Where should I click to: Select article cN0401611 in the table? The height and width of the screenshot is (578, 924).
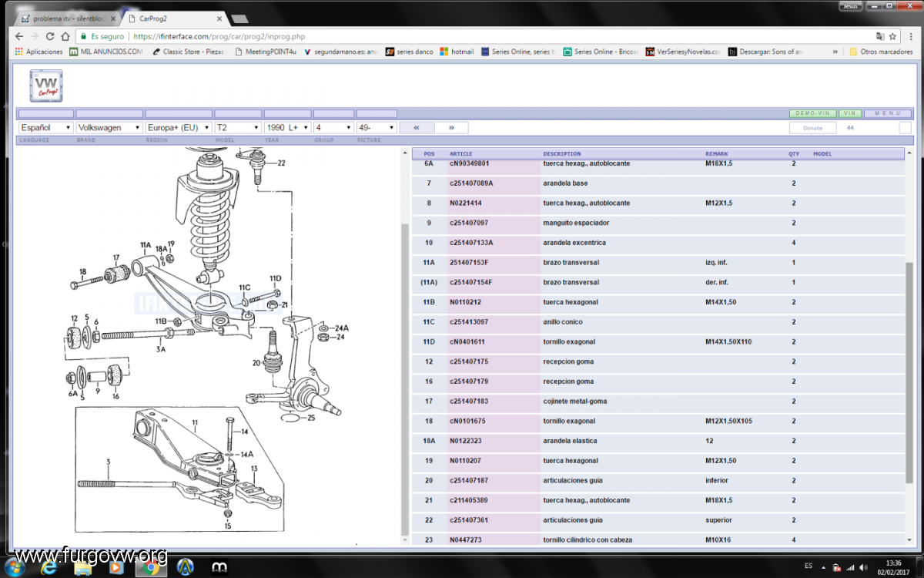click(x=468, y=341)
